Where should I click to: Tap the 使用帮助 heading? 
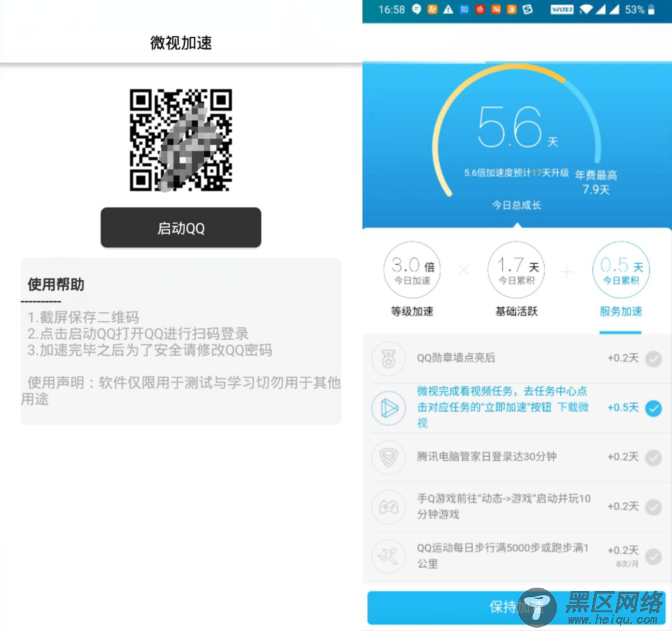pos(56,284)
